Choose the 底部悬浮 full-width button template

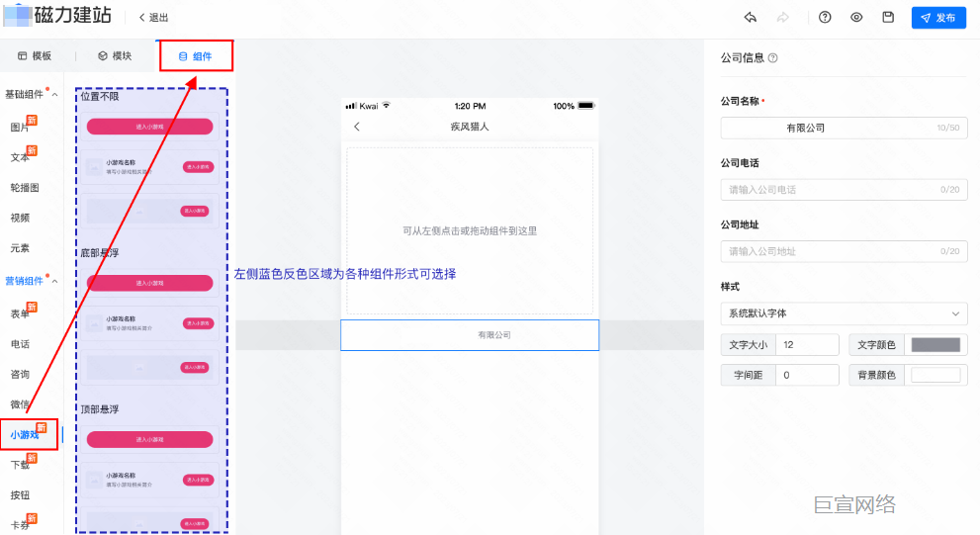pos(149,283)
